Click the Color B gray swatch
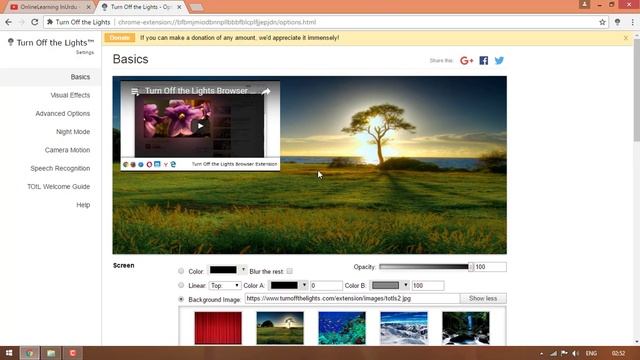The image size is (640, 360). (x=385, y=285)
